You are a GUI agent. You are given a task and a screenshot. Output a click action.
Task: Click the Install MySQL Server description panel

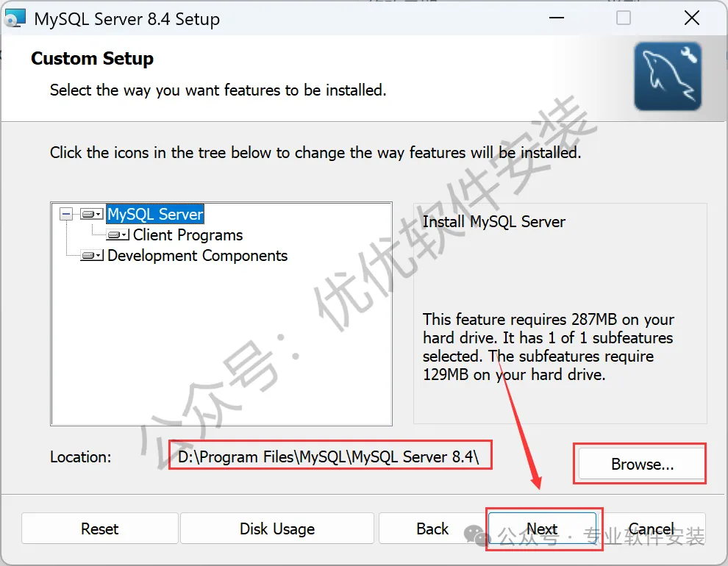(x=560, y=313)
